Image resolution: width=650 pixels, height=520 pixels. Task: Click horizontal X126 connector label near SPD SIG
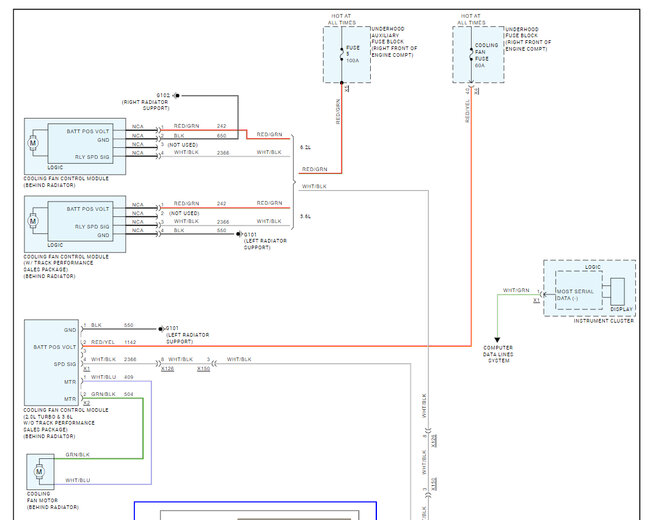[x=167, y=368]
